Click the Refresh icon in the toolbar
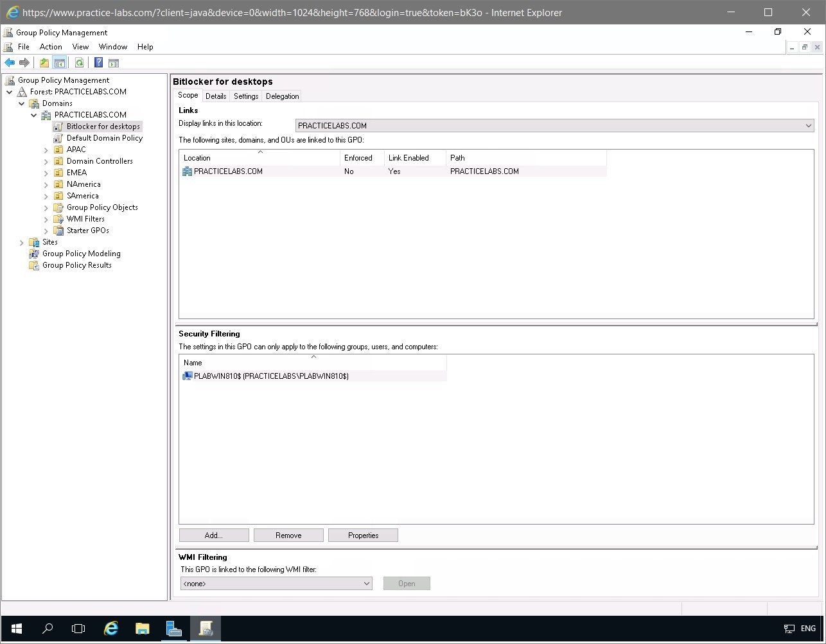826x644 pixels. tap(78, 62)
